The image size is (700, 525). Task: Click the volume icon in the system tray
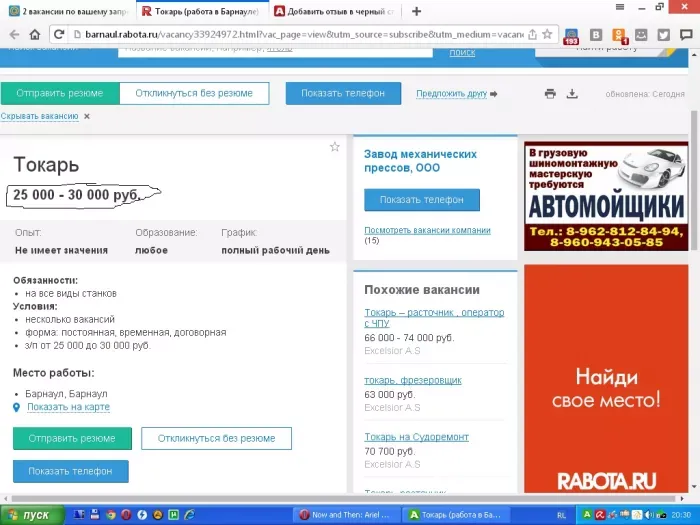pos(649,515)
